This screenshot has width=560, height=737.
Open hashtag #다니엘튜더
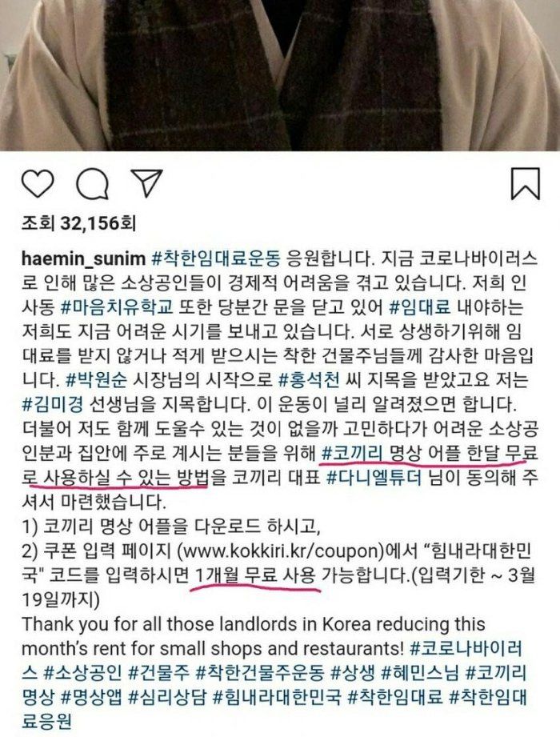coord(374,478)
